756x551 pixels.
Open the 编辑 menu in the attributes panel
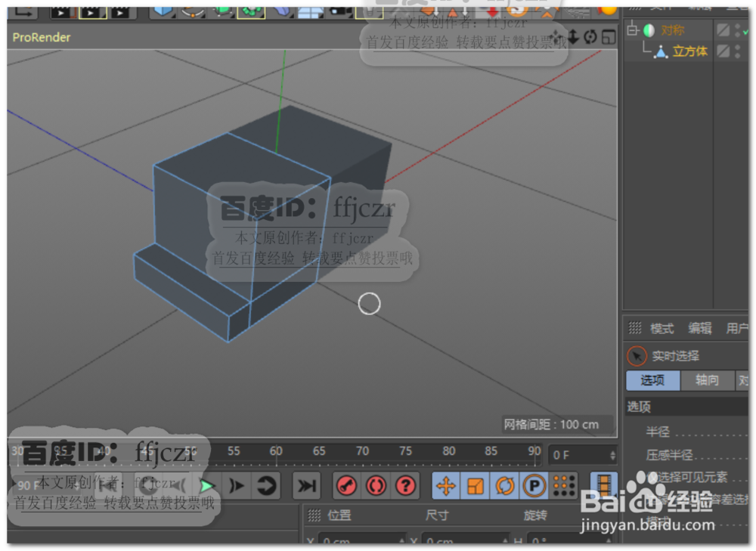tap(700, 329)
